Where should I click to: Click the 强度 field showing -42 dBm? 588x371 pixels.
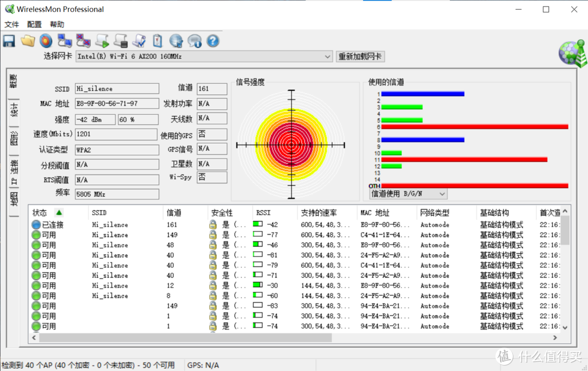click(x=95, y=120)
